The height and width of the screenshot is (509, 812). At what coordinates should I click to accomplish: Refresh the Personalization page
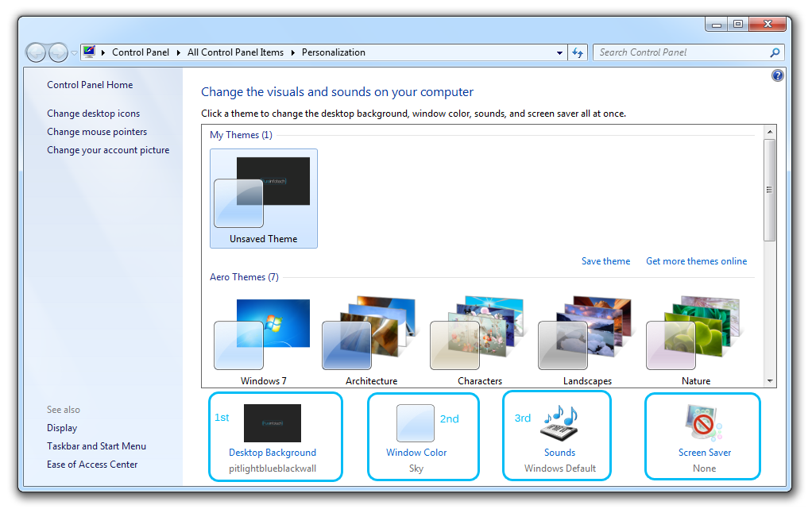tap(578, 52)
